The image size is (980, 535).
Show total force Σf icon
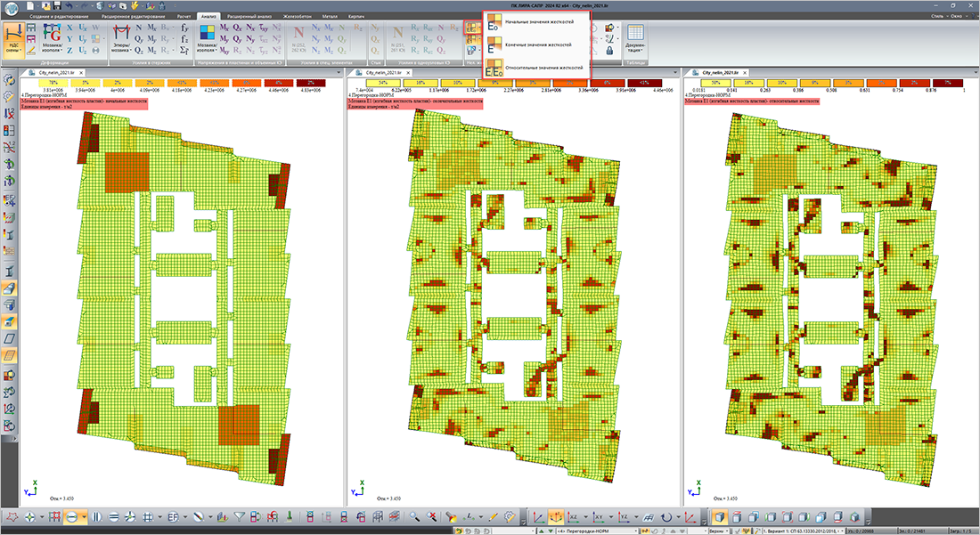[184, 51]
